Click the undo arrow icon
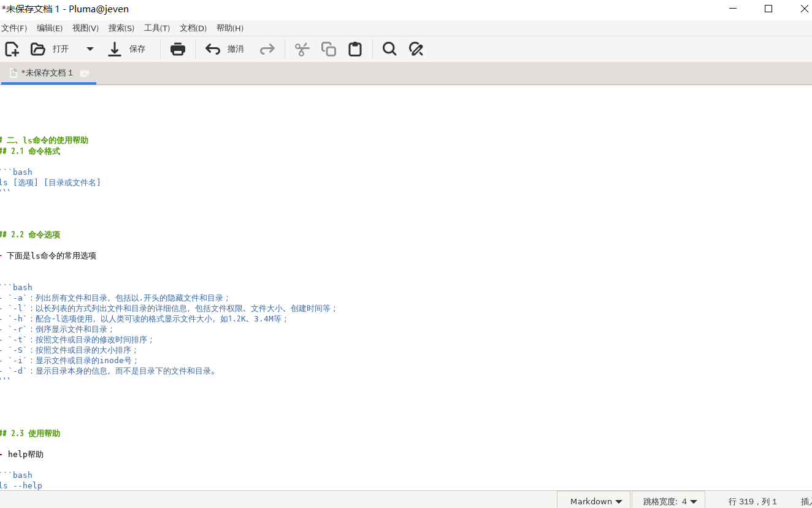Viewport: 812px width, 508px height. click(213, 49)
